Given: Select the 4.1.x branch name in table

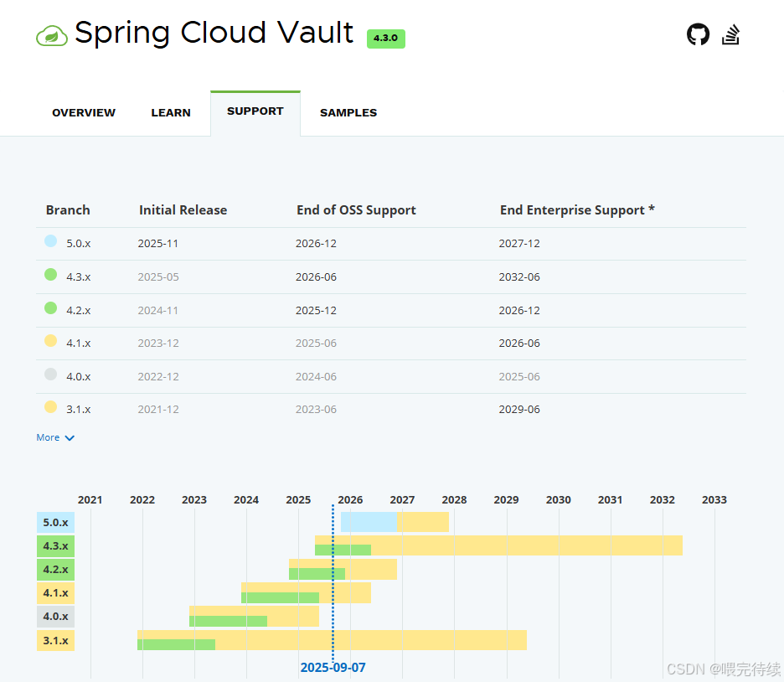Looking at the screenshot, I should click(x=79, y=343).
